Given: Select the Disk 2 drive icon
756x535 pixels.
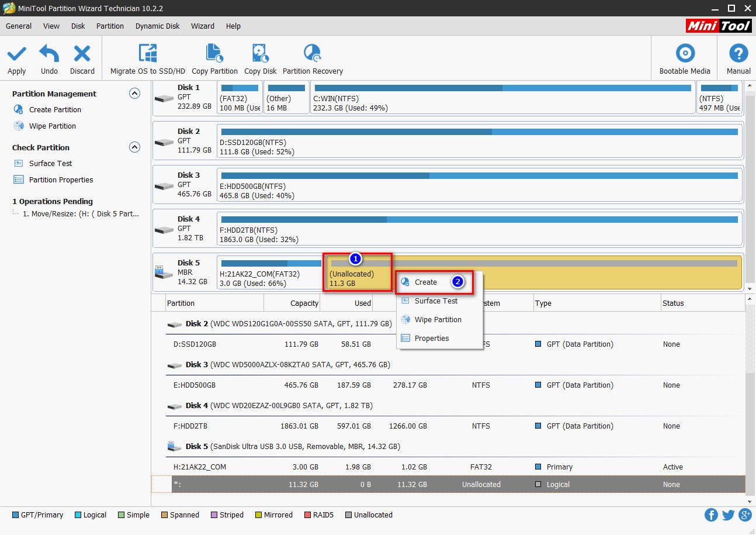Looking at the screenshot, I should tap(164, 142).
